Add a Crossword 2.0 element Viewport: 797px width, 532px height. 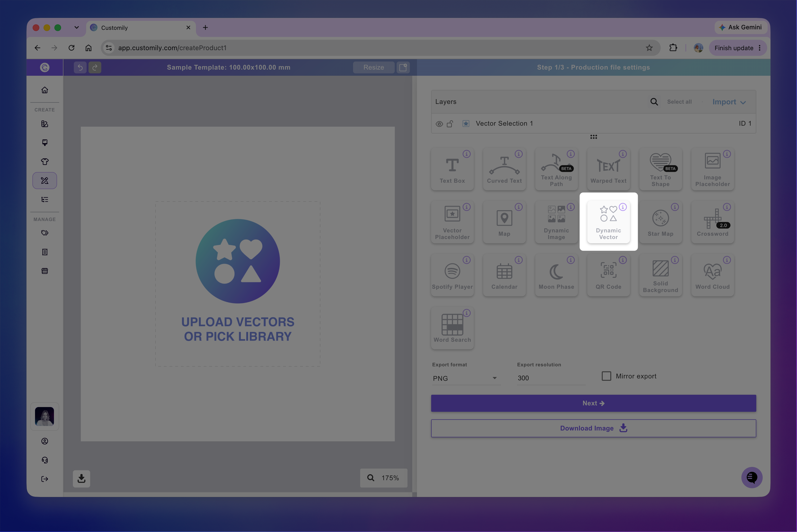point(713,222)
